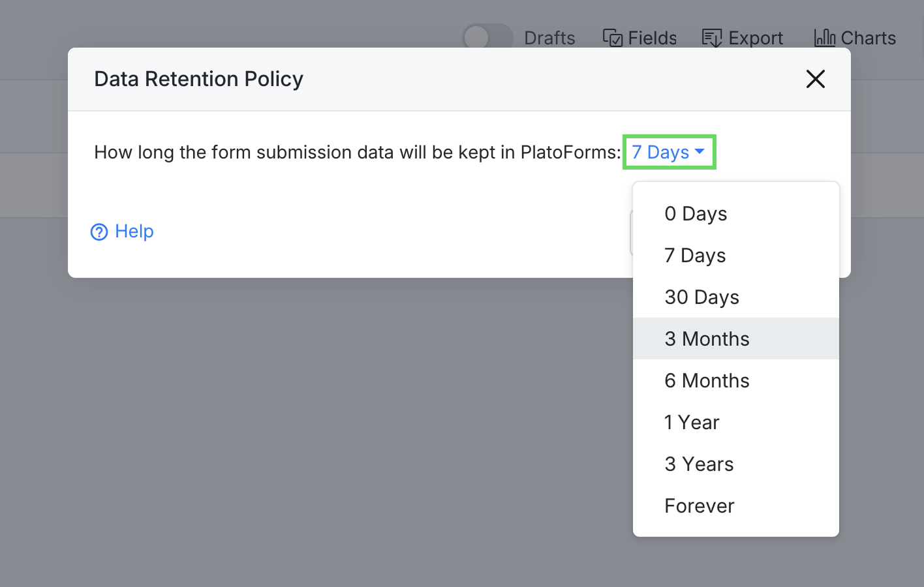The width and height of the screenshot is (924, 587).
Task: Choose 3 Years retention period
Action: [699, 464]
